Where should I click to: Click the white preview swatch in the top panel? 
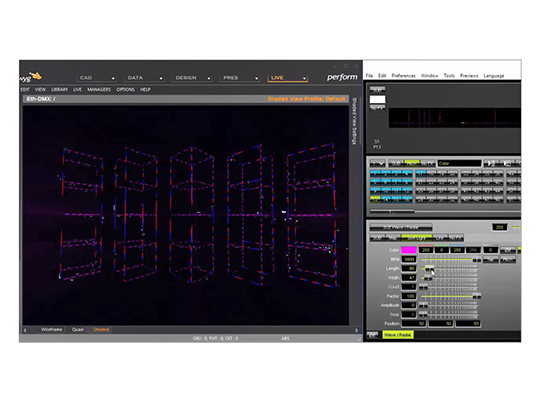[377, 99]
